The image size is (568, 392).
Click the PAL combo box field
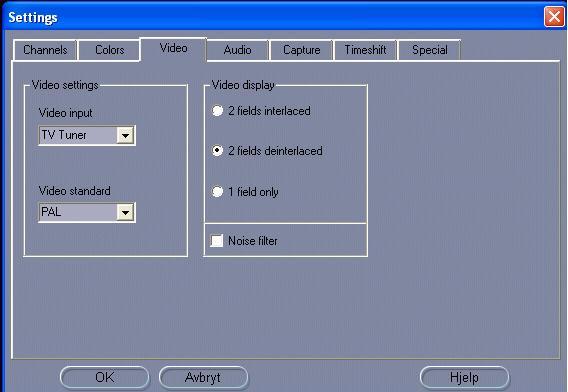(87, 212)
